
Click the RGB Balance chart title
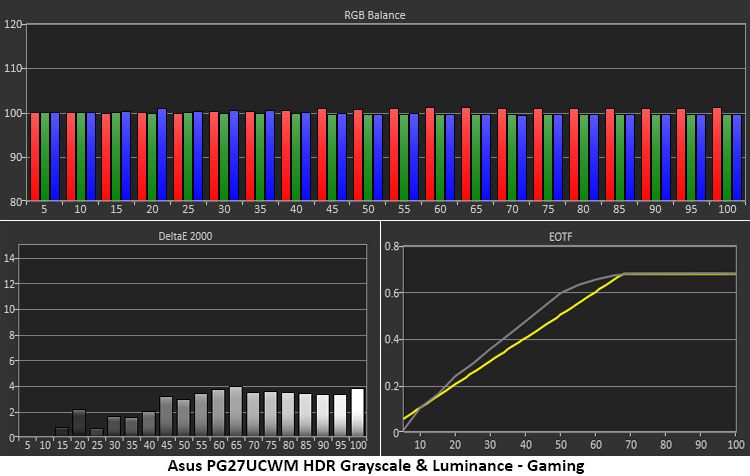tap(375, 15)
